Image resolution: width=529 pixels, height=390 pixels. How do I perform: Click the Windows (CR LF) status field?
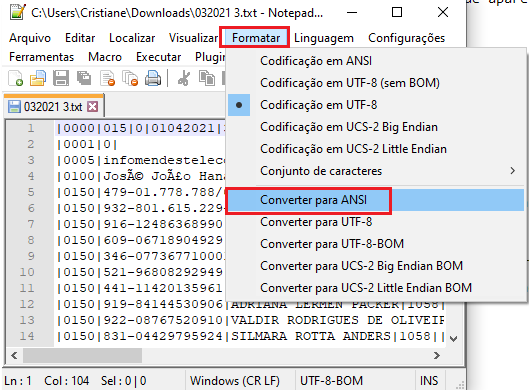pyautogui.click(x=235, y=381)
